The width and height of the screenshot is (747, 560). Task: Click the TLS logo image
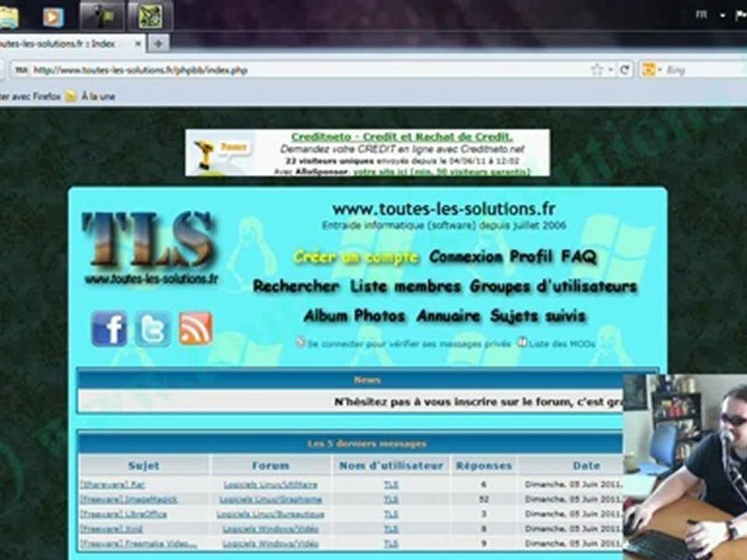click(x=150, y=247)
